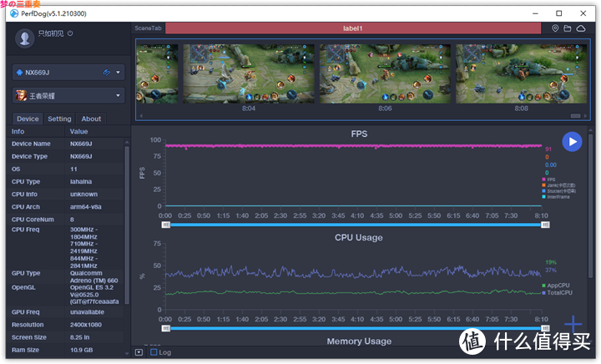Select the label1 scene tab
This screenshot has width=601, height=364.
[353, 28]
